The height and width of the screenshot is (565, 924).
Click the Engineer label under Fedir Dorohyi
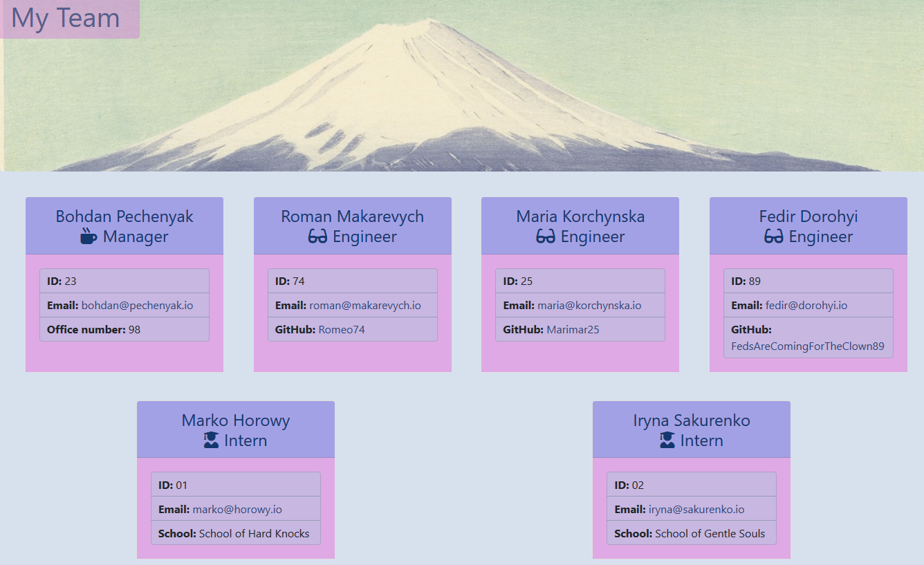pos(821,237)
